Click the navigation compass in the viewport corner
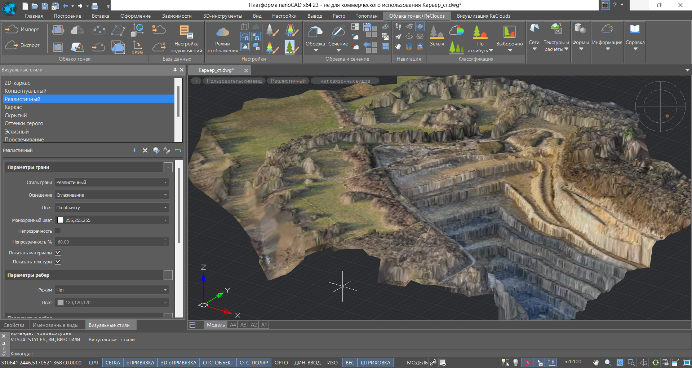The image size is (692, 368). (x=661, y=106)
